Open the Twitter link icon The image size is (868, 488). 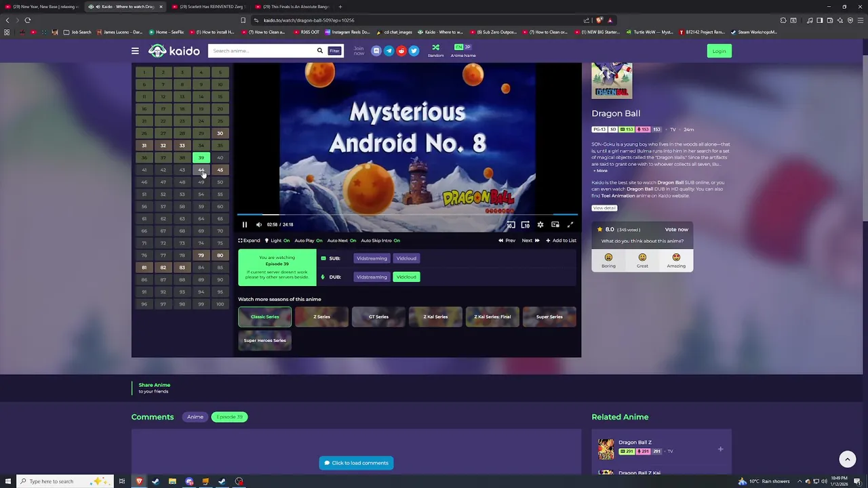pos(414,51)
